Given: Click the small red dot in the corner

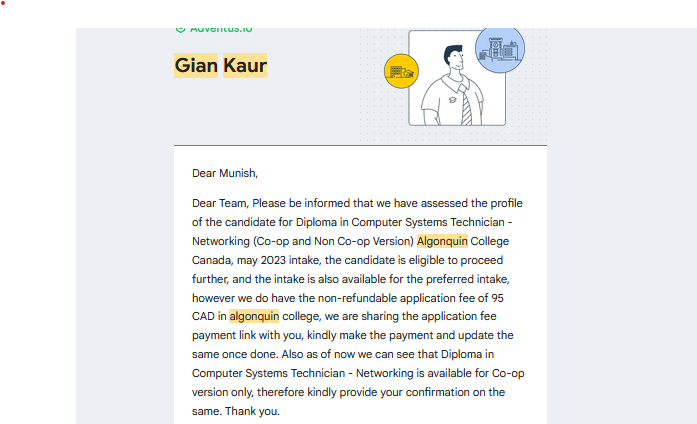Looking at the screenshot, I should (x=3, y=4).
